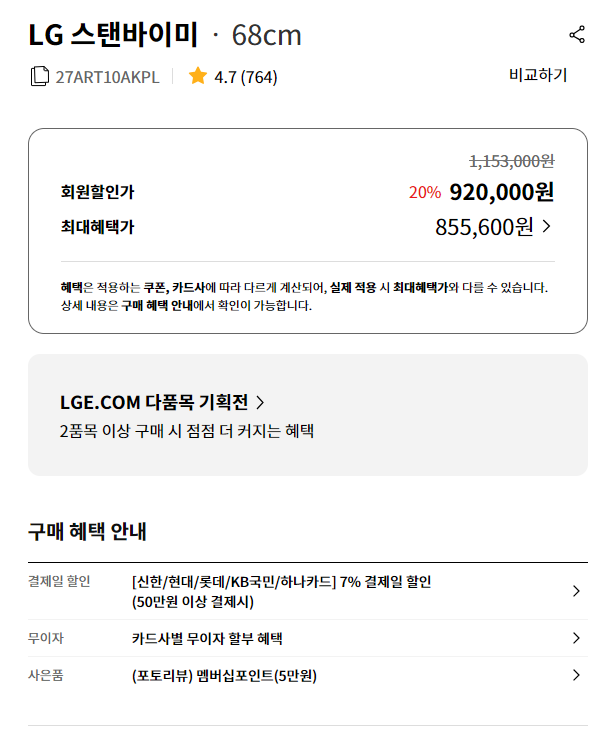The height and width of the screenshot is (737, 604).
Task: Expand 최대혜택가 855,600원 arrow
Action: (546, 227)
